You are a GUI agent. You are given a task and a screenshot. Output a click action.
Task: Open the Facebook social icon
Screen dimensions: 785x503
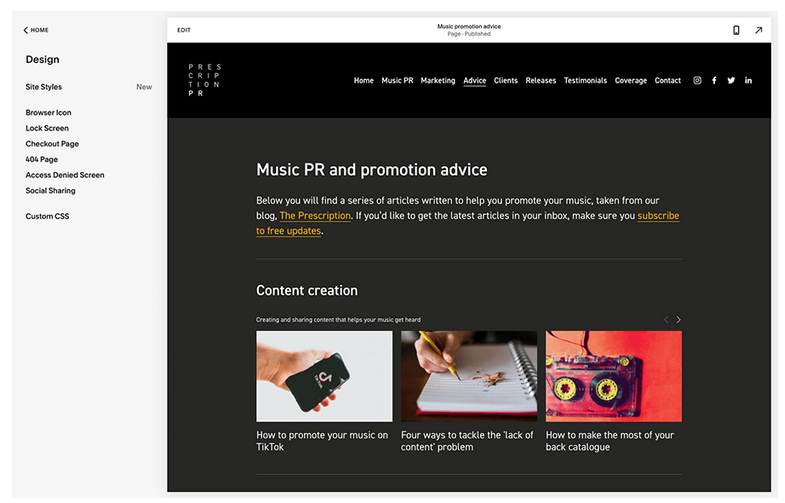click(x=714, y=81)
